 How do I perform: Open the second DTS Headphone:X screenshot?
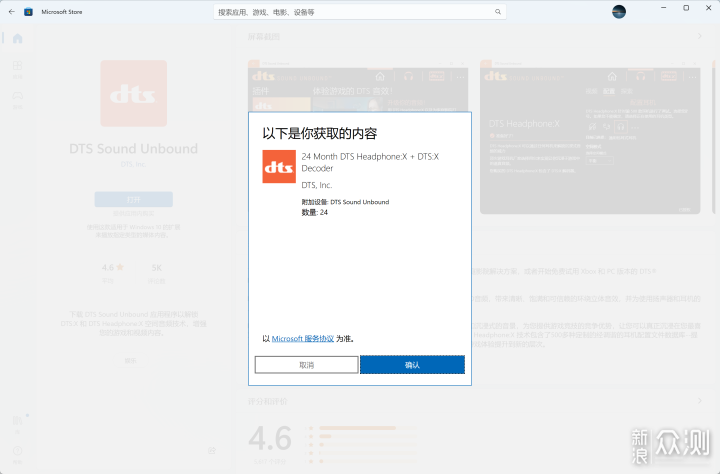click(x=590, y=137)
